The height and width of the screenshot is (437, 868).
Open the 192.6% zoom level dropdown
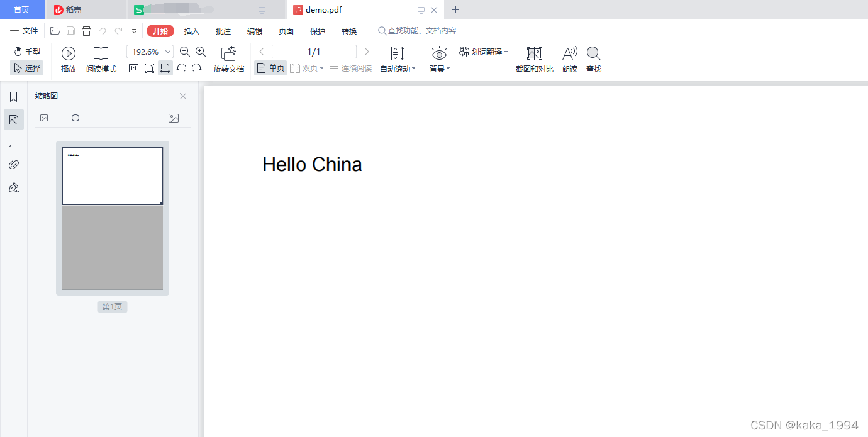[167, 52]
